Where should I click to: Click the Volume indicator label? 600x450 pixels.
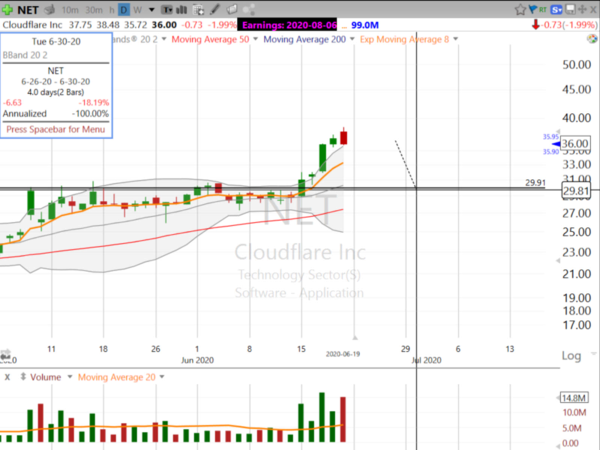point(44,377)
